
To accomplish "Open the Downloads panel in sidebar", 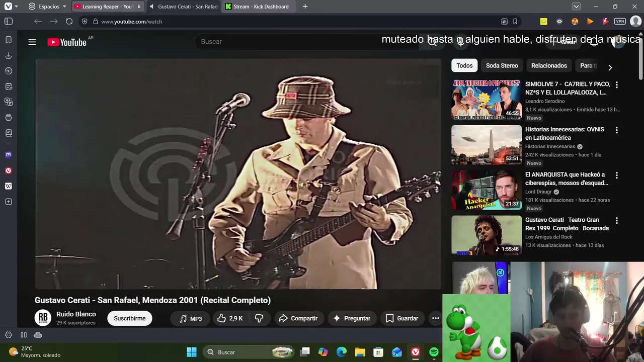I will (x=9, y=55).
